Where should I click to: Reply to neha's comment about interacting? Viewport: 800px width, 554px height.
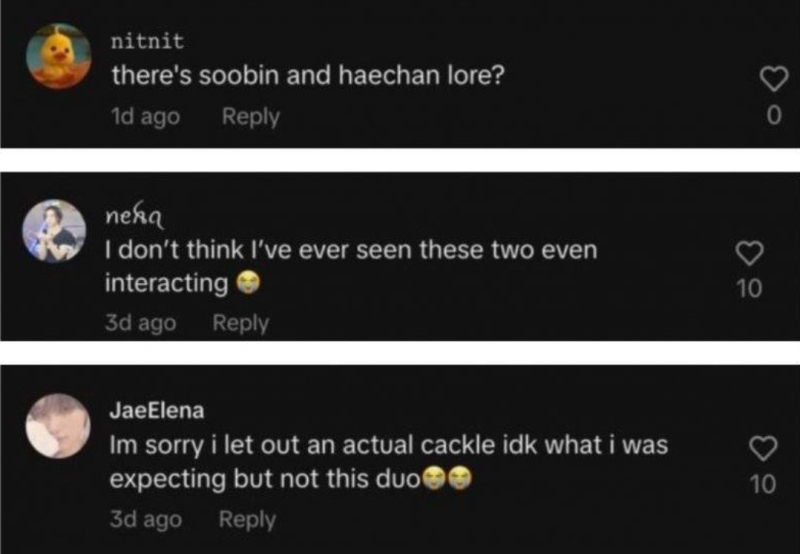(x=240, y=323)
